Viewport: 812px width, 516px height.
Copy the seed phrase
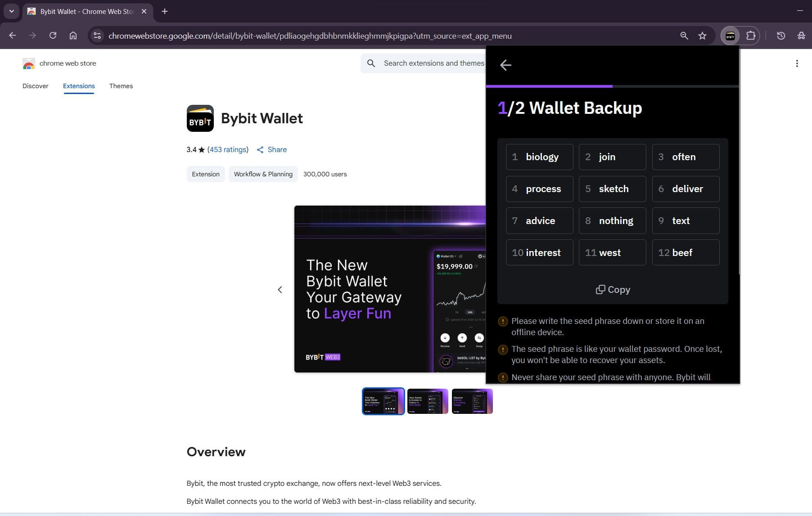pos(613,290)
